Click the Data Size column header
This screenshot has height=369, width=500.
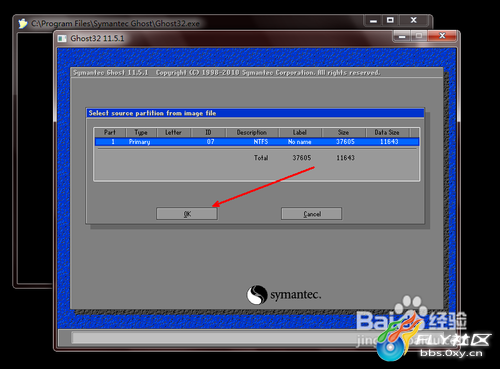(387, 132)
